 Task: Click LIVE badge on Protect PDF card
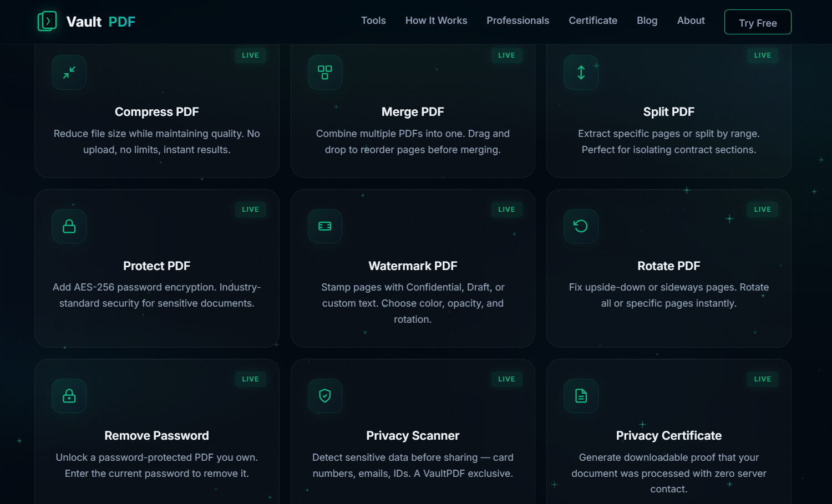(x=251, y=210)
